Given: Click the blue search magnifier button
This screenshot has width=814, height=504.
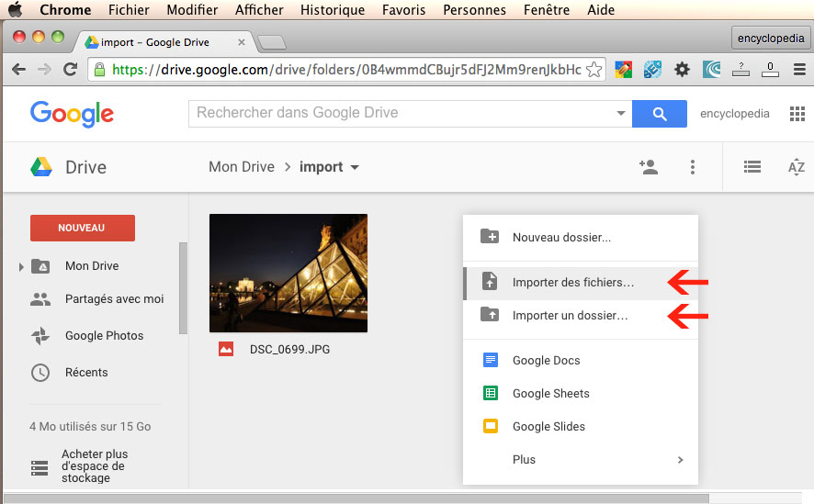Looking at the screenshot, I should 659,114.
